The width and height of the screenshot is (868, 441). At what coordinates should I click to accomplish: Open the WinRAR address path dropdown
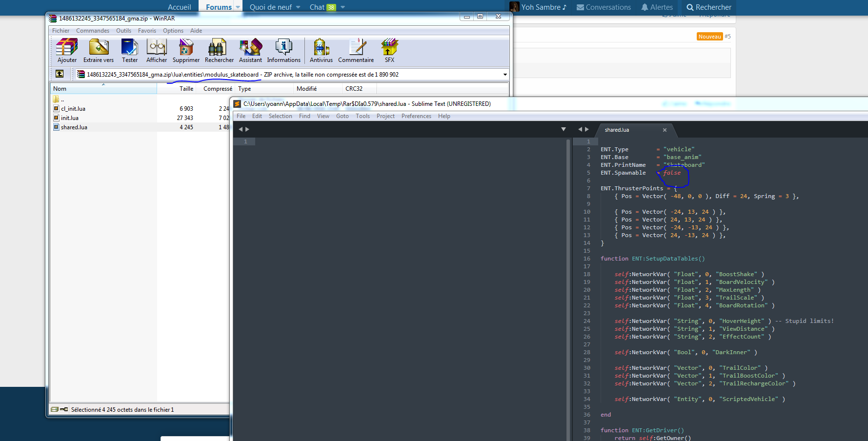pos(505,75)
